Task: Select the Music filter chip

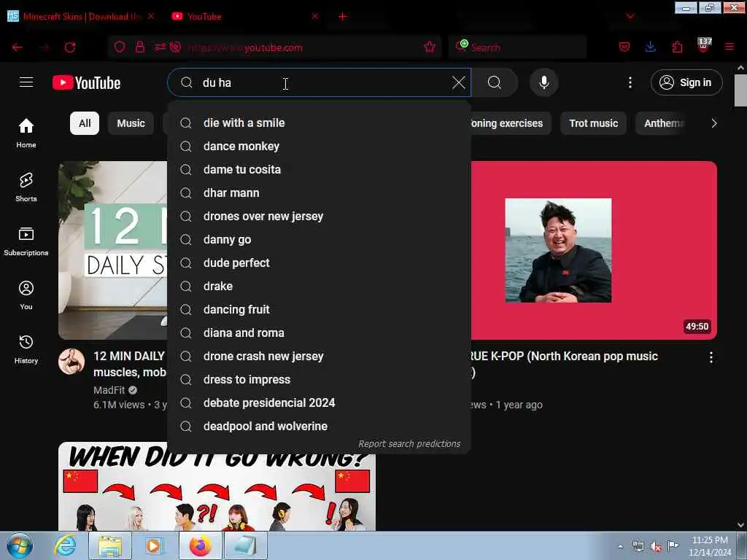Action: pyautogui.click(x=131, y=123)
